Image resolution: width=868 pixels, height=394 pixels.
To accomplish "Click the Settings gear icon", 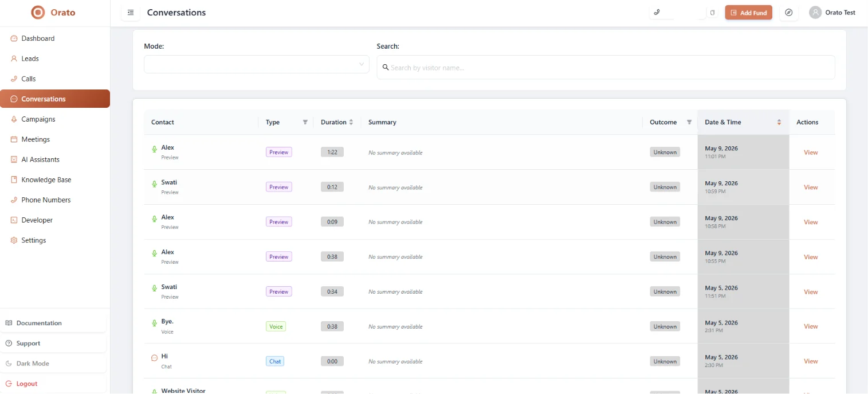I will point(14,240).
